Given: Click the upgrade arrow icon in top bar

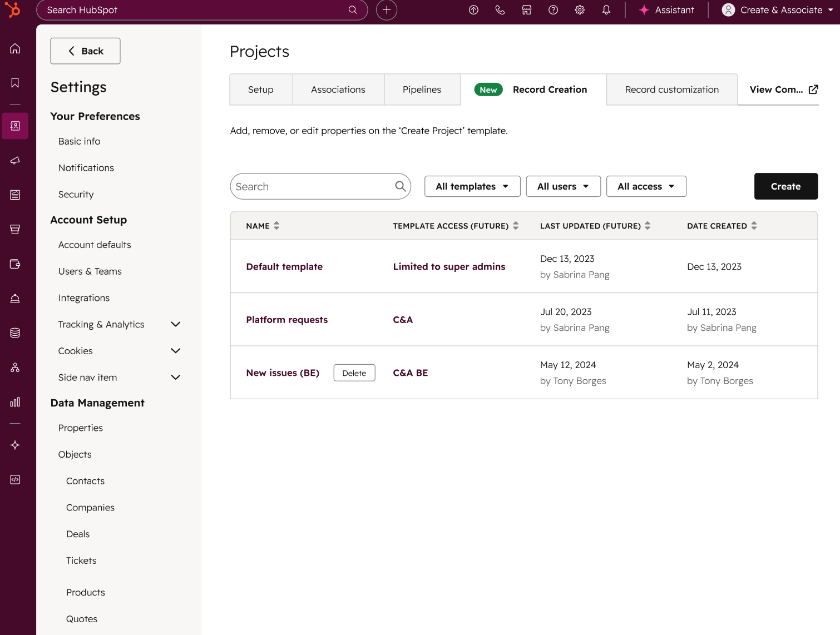Looking at the screenshot, I should click(x=473, y=9).
